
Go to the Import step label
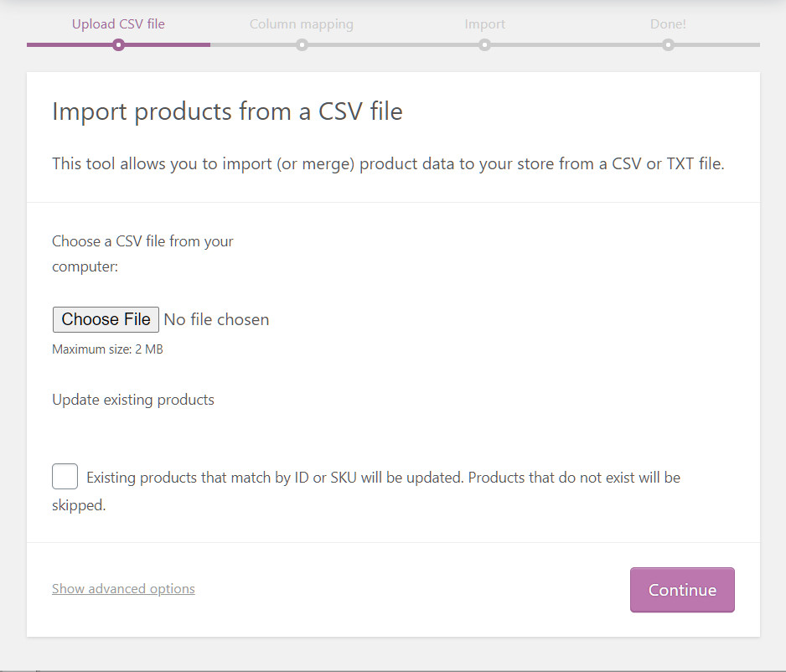coord(484,24)
